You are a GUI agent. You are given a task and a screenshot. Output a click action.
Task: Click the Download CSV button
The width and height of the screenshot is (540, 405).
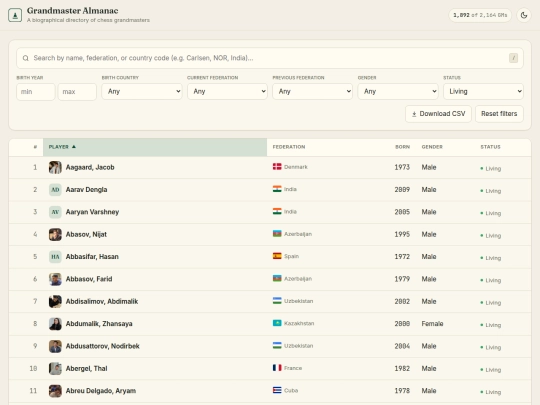tap(438, 114)
